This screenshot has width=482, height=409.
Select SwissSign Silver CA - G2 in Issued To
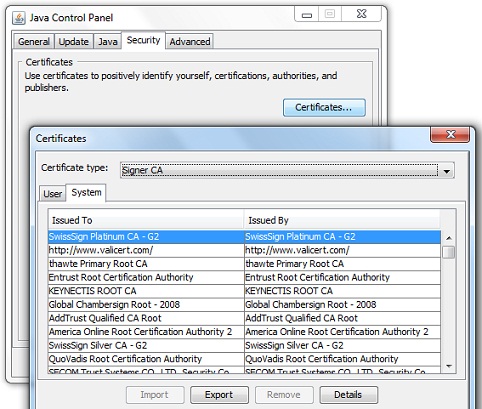click(x=146, y=346)
